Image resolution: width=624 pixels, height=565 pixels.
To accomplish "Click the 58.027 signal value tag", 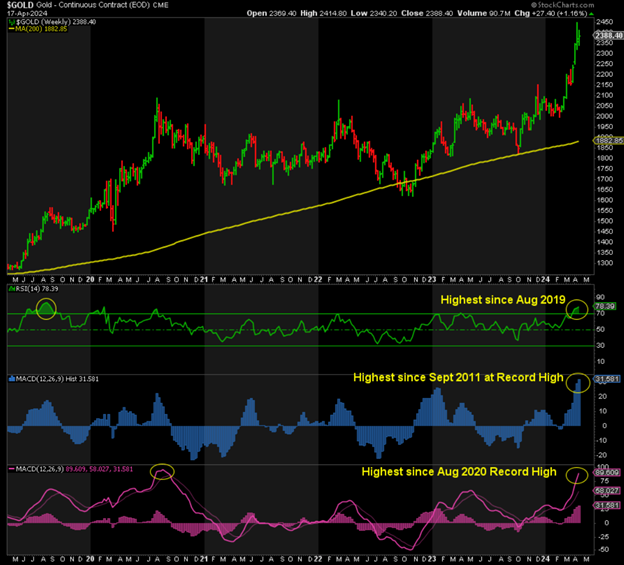I will click(x=607, y=491).
